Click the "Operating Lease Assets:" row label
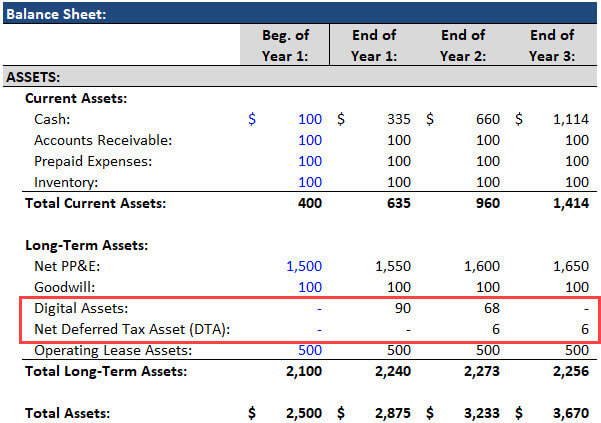The height and width of the screenshot is (423, 601). [x=113, y=350]
